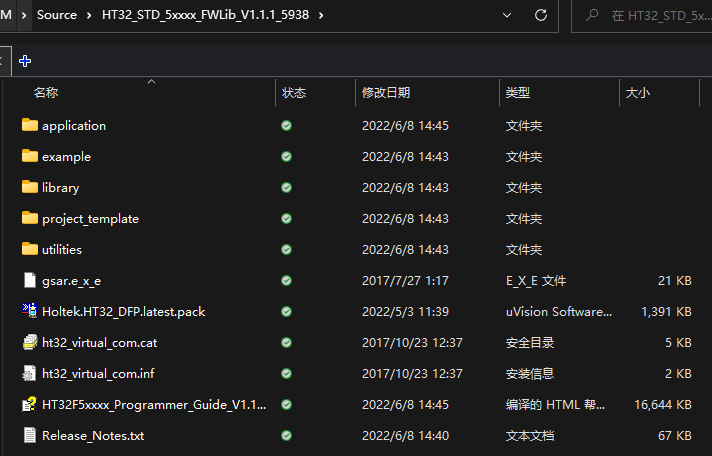Select the library folder icon
Viewport: 712px width, 456px height.
click(30, 187)
